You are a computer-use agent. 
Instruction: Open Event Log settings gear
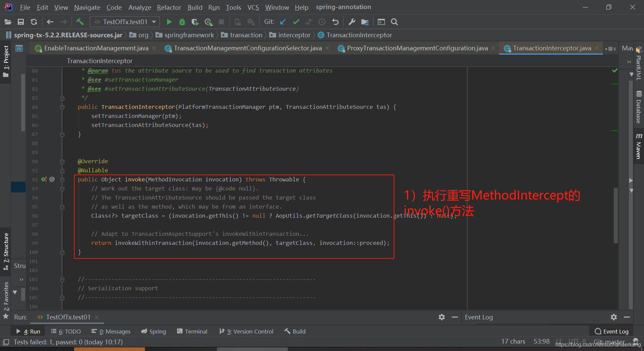(x=614, y=317)
